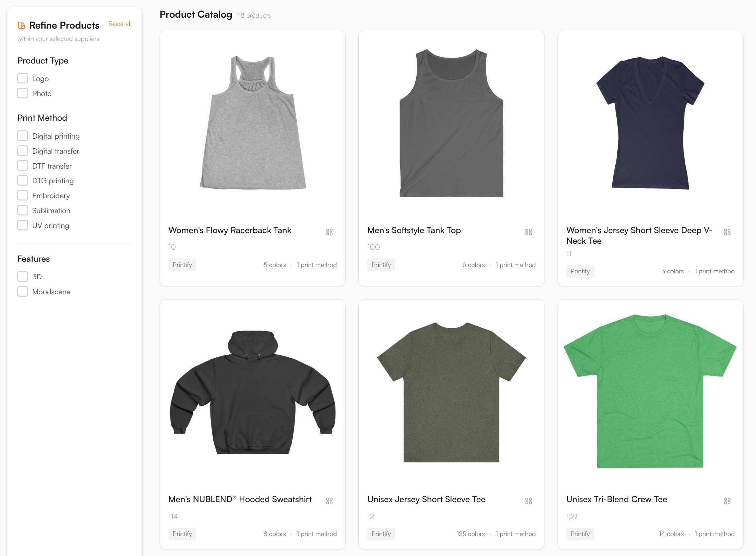Select the Sublimation print method

(x=23, y=210)
